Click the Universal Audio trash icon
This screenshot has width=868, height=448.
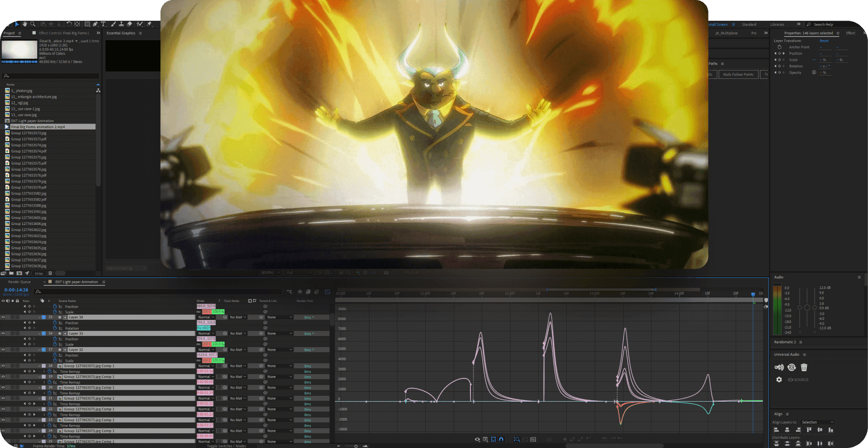804,367
